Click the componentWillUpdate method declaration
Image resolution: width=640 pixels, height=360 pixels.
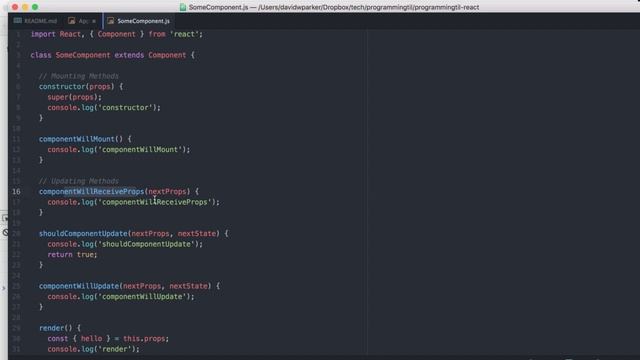click(x=129, y=286)
